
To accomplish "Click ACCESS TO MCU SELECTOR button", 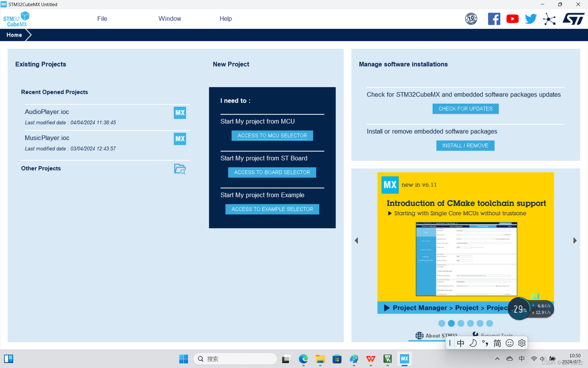I will 272,136.
